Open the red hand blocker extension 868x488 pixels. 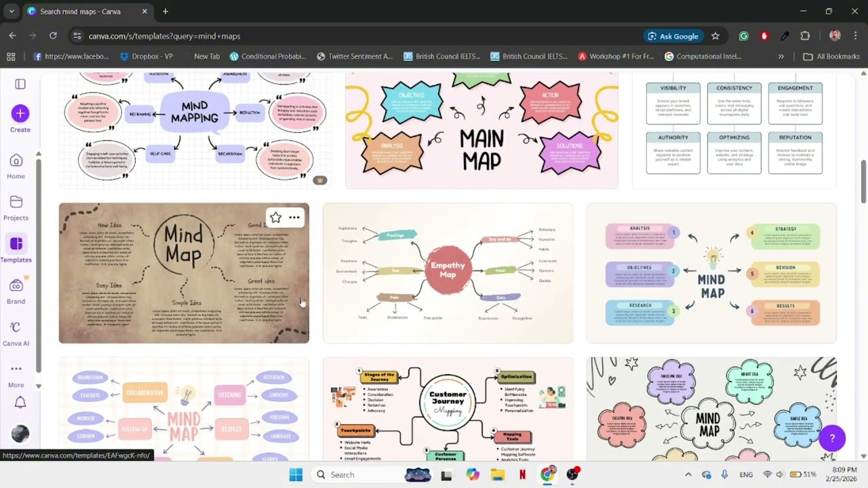pos(764,36)
